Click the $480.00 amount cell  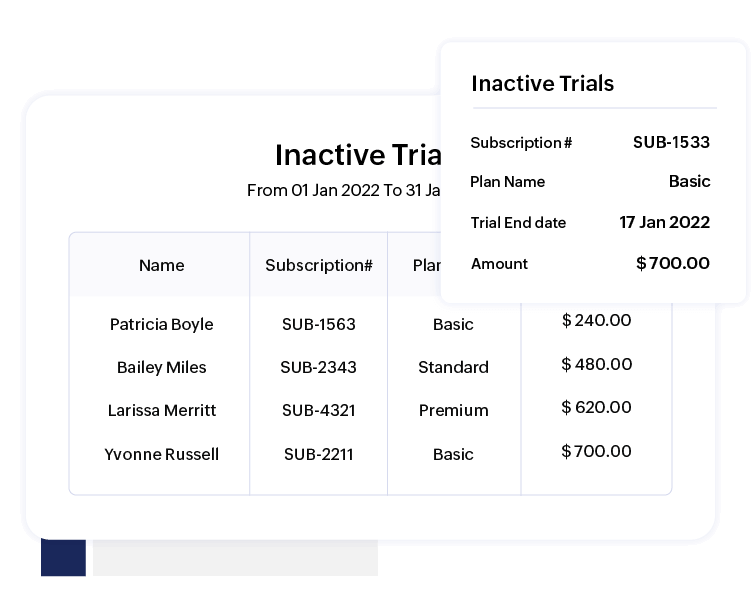click(x=597, y=364)
